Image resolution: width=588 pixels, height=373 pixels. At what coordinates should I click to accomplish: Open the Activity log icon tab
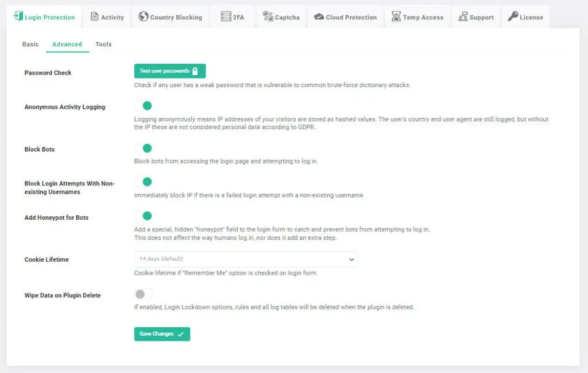click(x=93, y=17)
